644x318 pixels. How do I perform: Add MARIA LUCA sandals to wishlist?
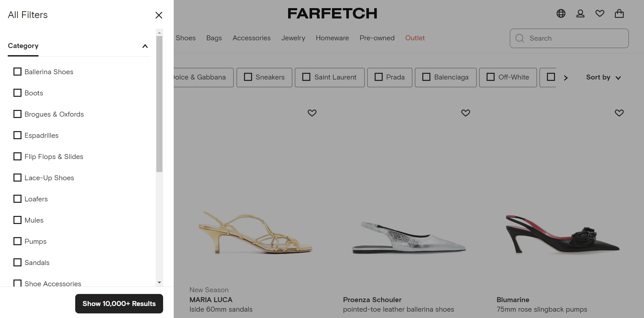[x=312, y=113]
